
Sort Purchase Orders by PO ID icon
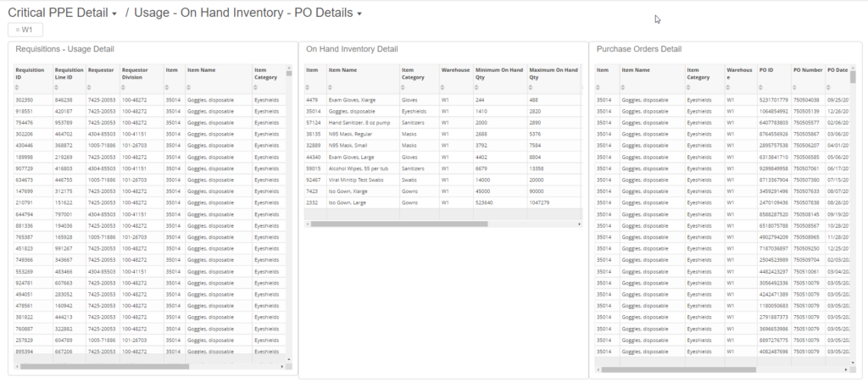click(761, 87)
